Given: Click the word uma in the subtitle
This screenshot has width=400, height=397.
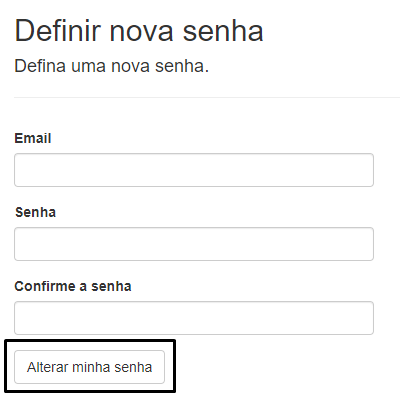Looking at the screenshot, I should tap(88, 68).
